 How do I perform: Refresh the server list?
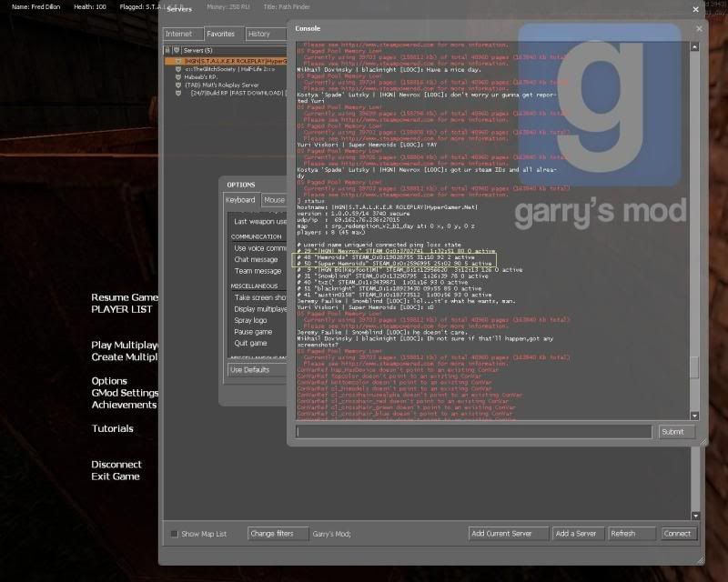click(x=632, y=534)
